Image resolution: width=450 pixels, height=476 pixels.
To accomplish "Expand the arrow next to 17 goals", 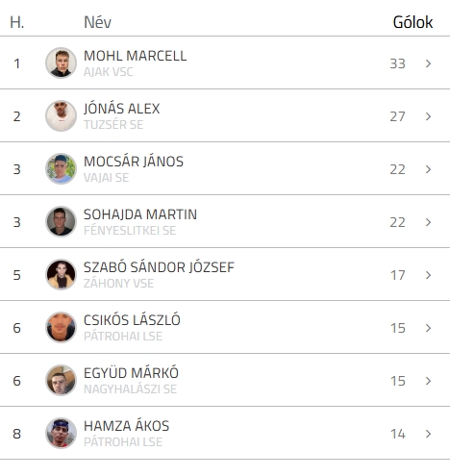I will pyautogui.click(x=428, y=275).
